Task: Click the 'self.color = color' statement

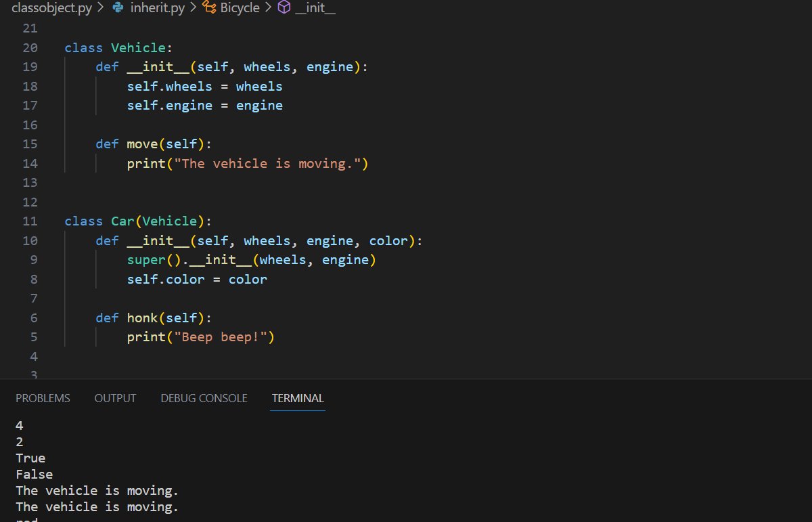Action: tap(197, 279)
